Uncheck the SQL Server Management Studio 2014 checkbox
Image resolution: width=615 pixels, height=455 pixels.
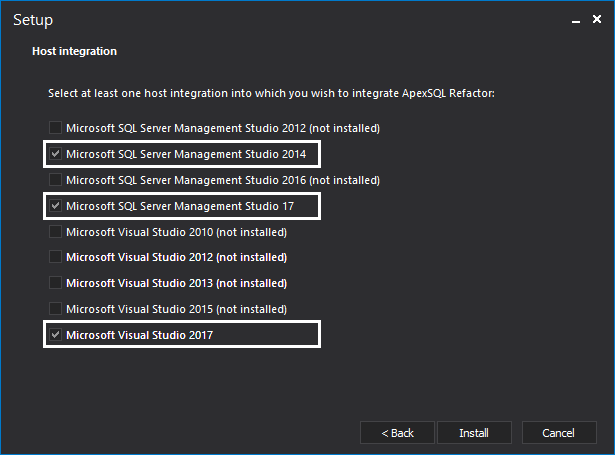click(x=55, y=153)
